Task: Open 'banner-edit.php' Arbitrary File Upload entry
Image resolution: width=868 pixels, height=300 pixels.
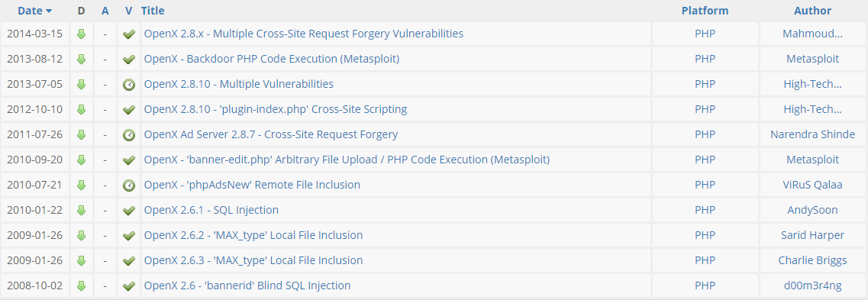Action: click(347, 160)
